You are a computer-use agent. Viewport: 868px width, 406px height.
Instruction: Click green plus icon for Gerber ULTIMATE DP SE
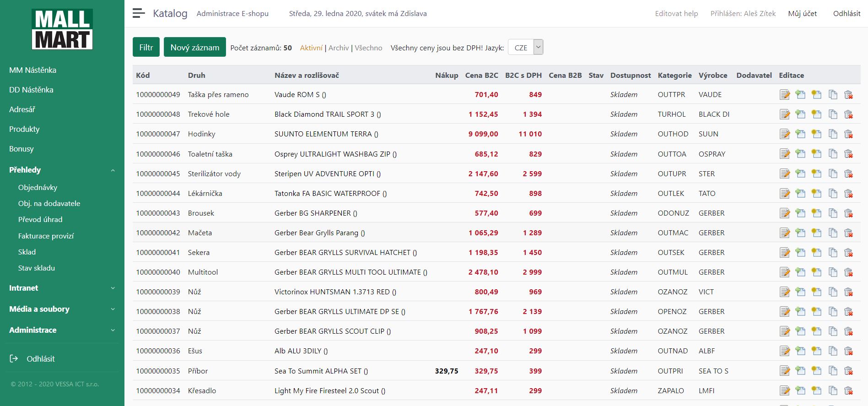[800, 311]
